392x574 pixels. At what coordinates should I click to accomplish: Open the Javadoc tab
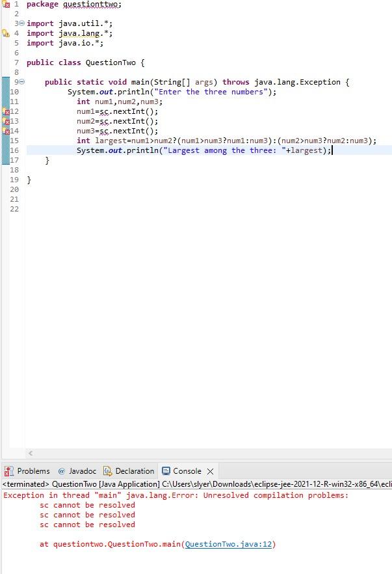coord(77,471)
